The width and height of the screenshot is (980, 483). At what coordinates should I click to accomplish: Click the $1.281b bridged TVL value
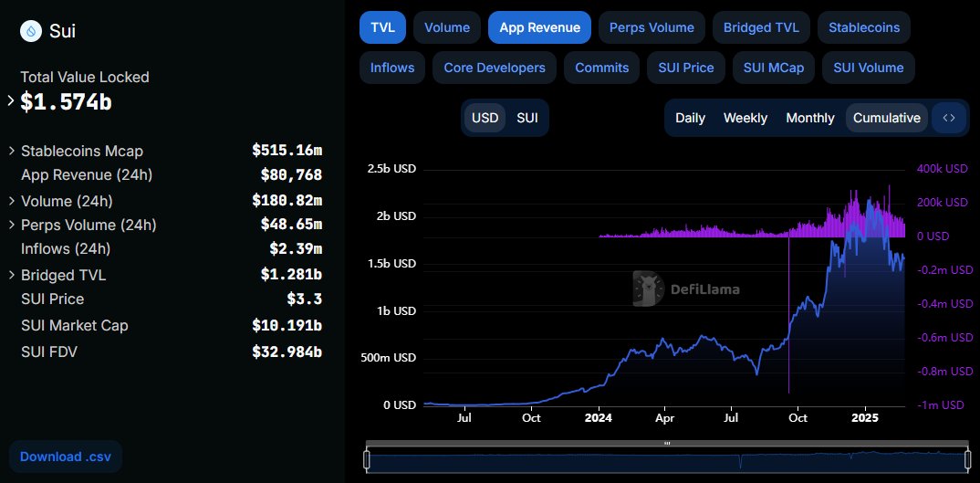291,273
